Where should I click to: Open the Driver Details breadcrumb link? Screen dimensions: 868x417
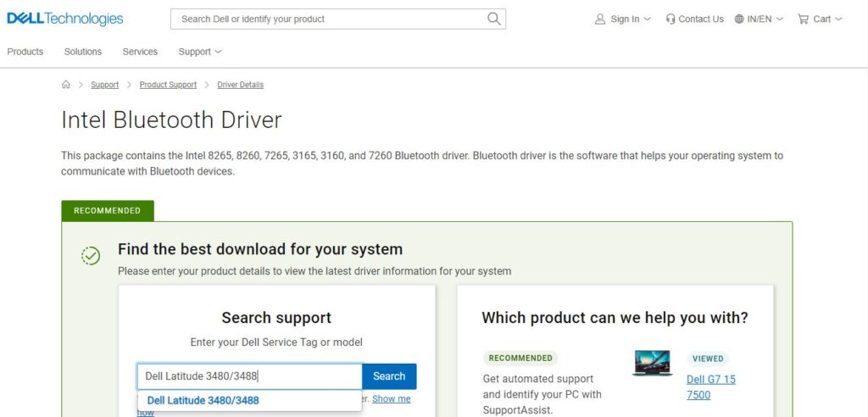pos(240,85)
